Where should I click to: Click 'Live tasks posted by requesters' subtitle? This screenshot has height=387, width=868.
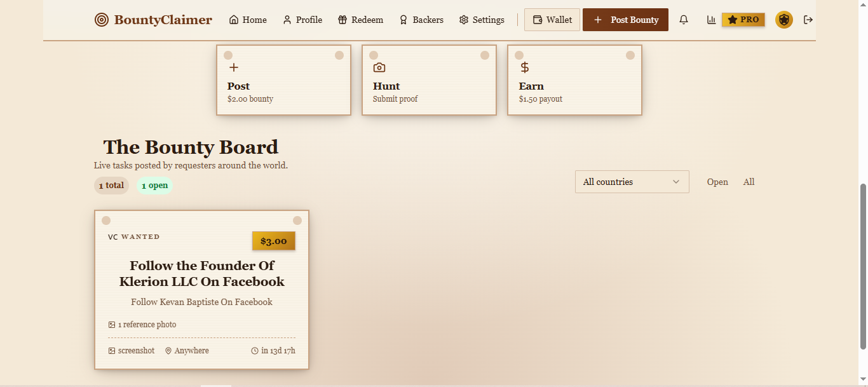pos(191,165)
